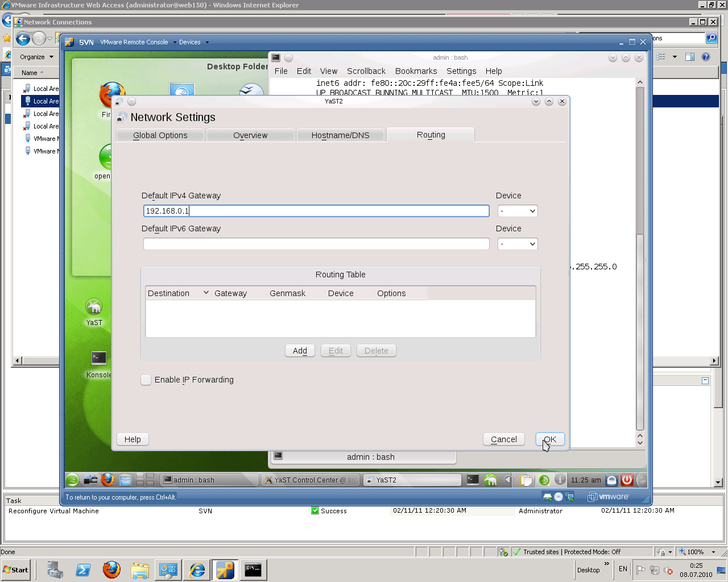Viewport: 728px width, 582px height.
Task: Open the KDE application launcher menu
Action: 73,480
